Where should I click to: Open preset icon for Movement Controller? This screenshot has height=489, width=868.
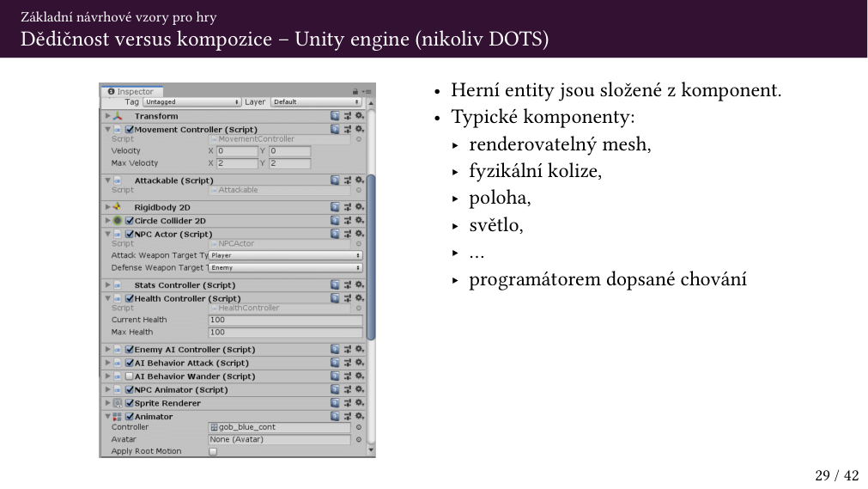point(347,129)
